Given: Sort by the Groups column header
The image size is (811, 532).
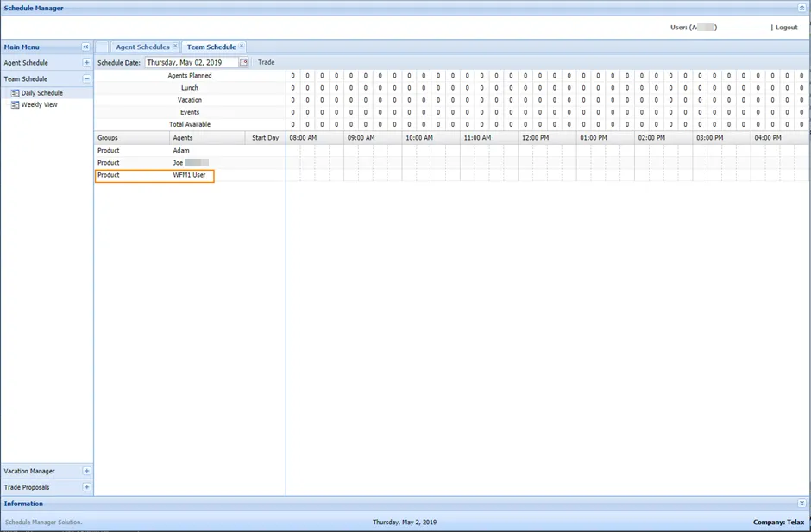Looking at the screenshot, I should coord(132,137).
